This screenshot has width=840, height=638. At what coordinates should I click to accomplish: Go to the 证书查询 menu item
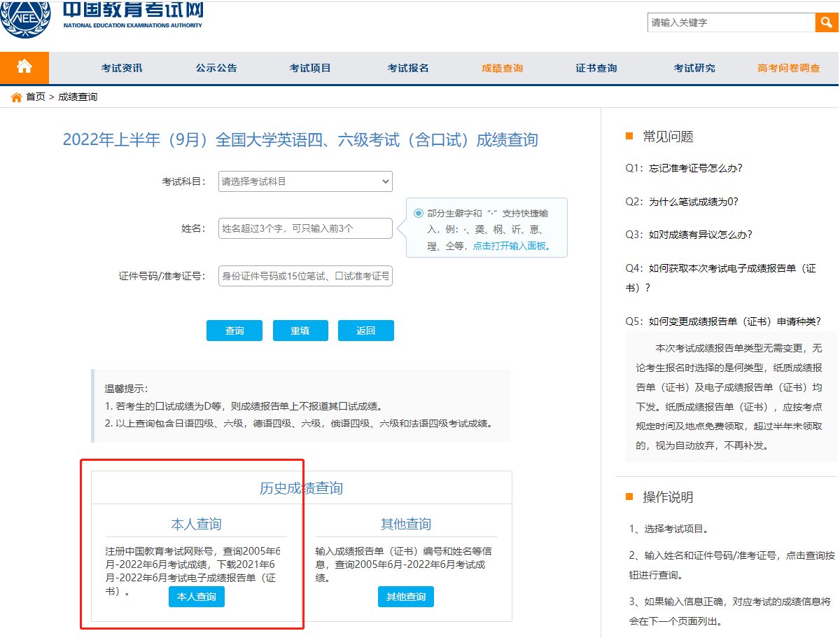click(x=596, y=68)
